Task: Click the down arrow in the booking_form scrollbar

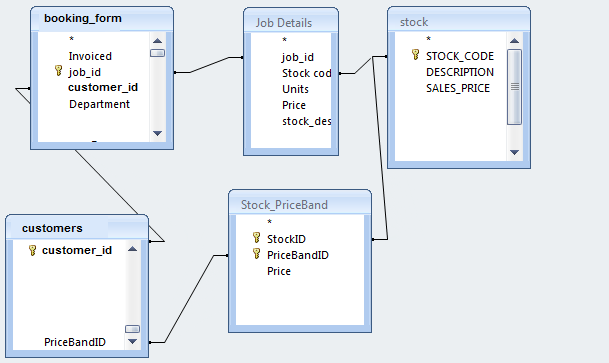Action: (x=157, y=134)
